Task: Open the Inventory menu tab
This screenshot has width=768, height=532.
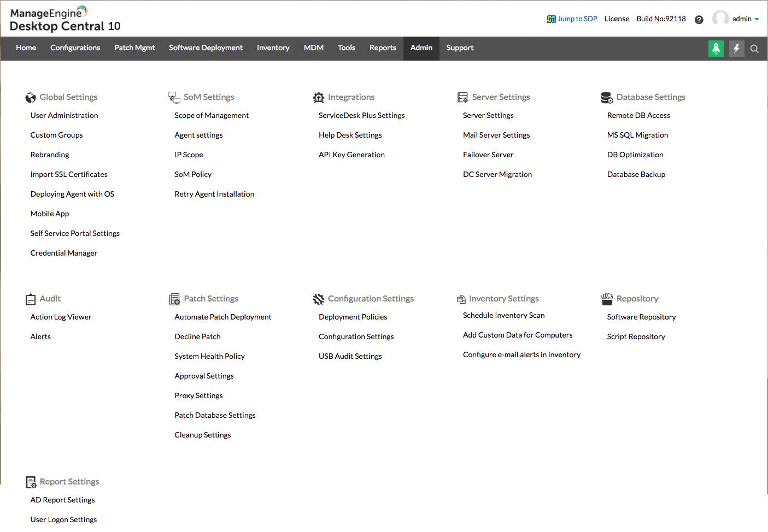Action: tap(273, 48)
